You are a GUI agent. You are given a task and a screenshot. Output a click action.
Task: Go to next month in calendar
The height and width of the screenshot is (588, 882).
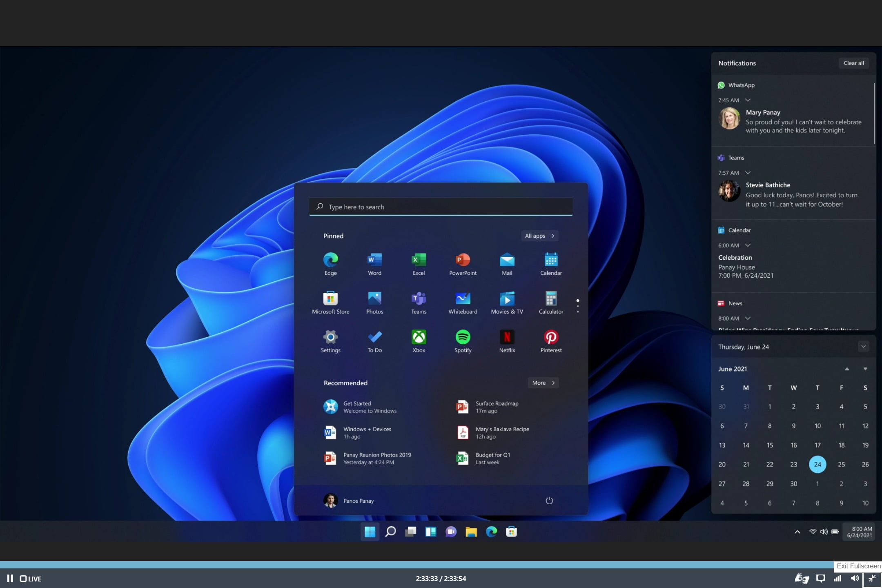click(865, 369)
